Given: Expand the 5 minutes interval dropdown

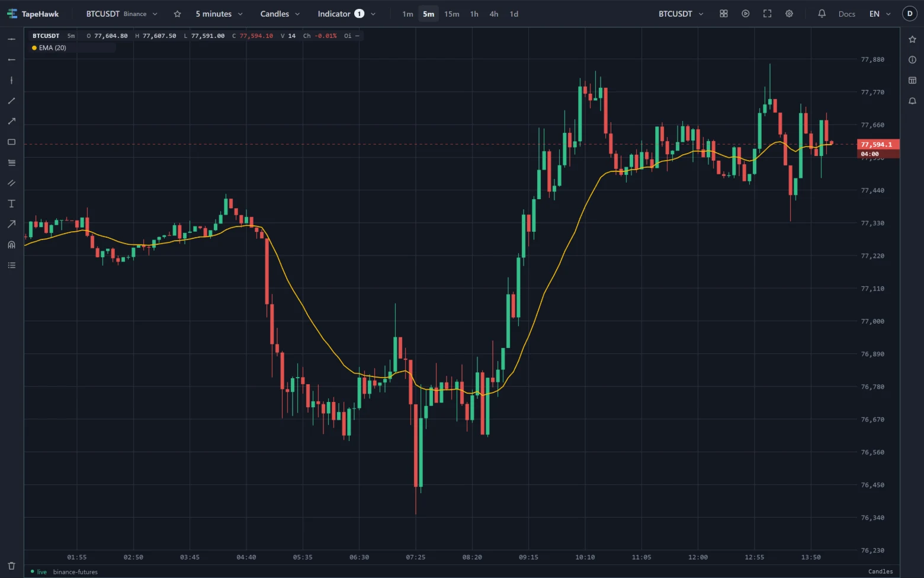Looking at the screenshot, I should tap(219, 14).
